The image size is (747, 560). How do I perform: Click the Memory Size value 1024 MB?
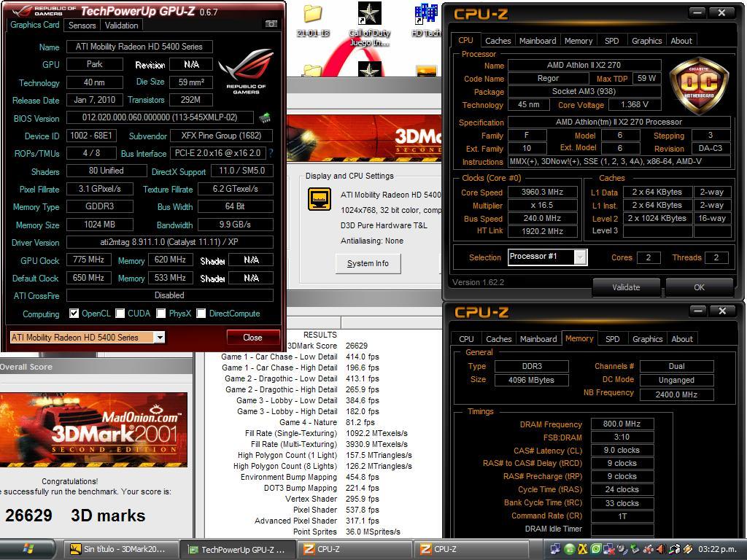(x=99, y=225)
